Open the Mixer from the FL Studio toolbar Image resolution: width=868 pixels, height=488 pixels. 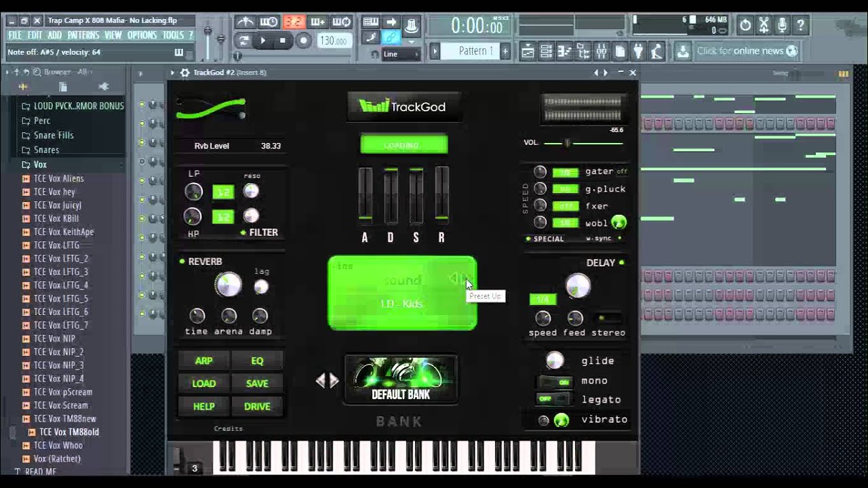pyautogui.click(x=601, y=52)
